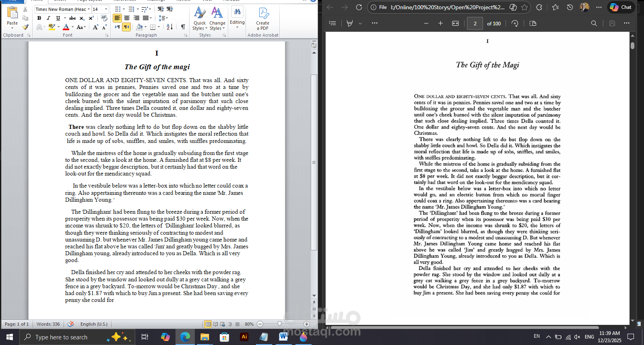Open the PDF table of contents icon in Edge
This screenshot has height=345, width=644.
click(x=332, y=23)
